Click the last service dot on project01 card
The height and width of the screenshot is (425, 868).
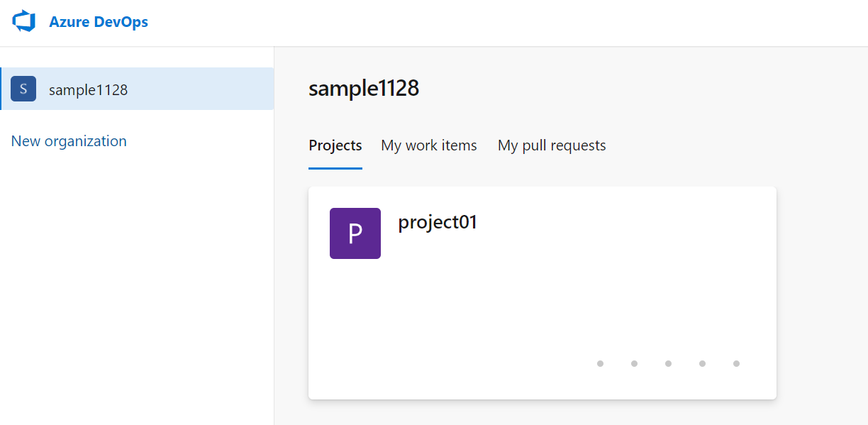736,364
